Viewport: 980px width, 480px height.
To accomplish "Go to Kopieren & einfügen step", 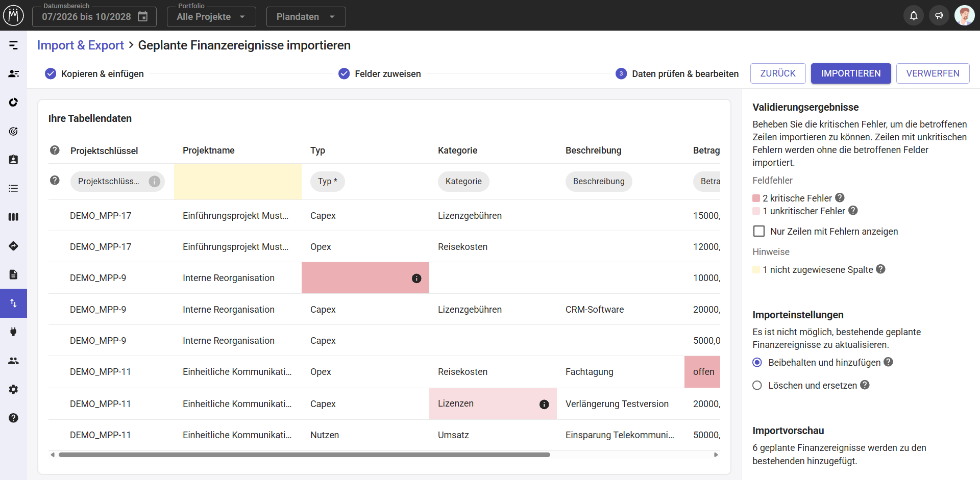I will [94, 73].
